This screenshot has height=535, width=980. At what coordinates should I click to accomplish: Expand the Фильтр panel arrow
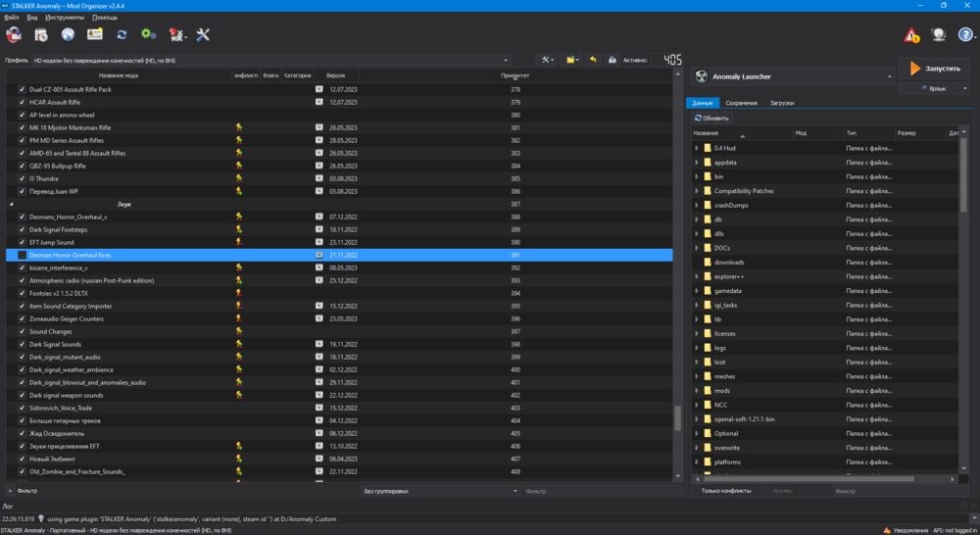pyautogui.click(x=10, y=491)
